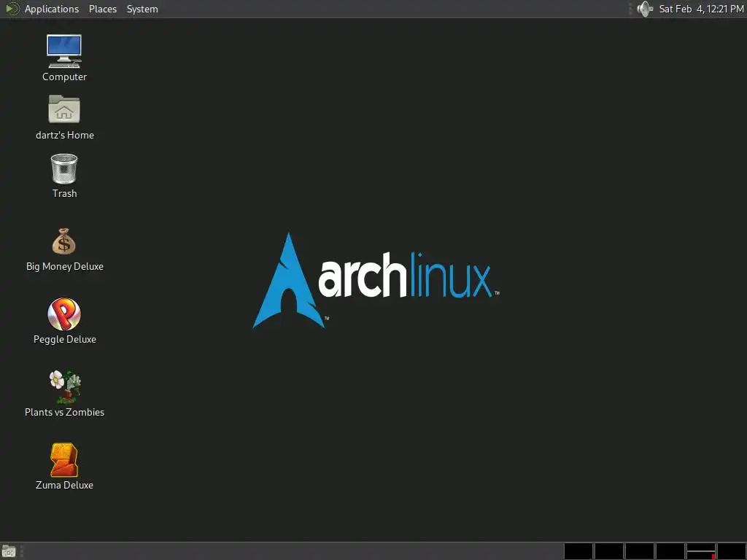Open the Places menu
This screenshot has height=560, width=747.
102,9
